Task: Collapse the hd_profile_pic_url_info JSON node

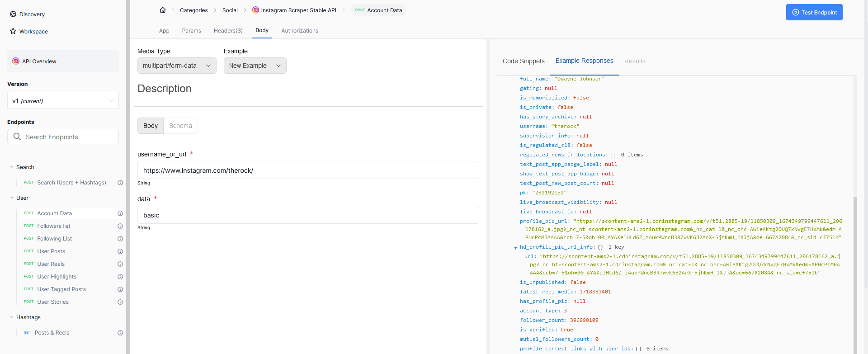Action: [515, 248]
